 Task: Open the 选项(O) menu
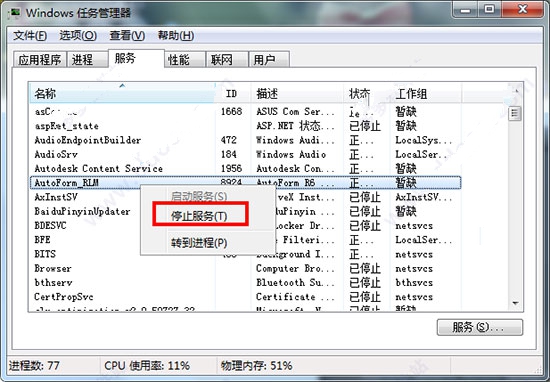[x=78, y=35]
